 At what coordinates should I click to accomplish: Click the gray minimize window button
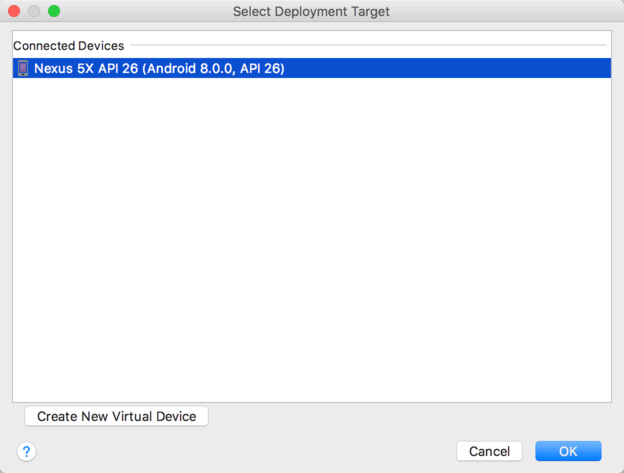(x=34, y=11)
